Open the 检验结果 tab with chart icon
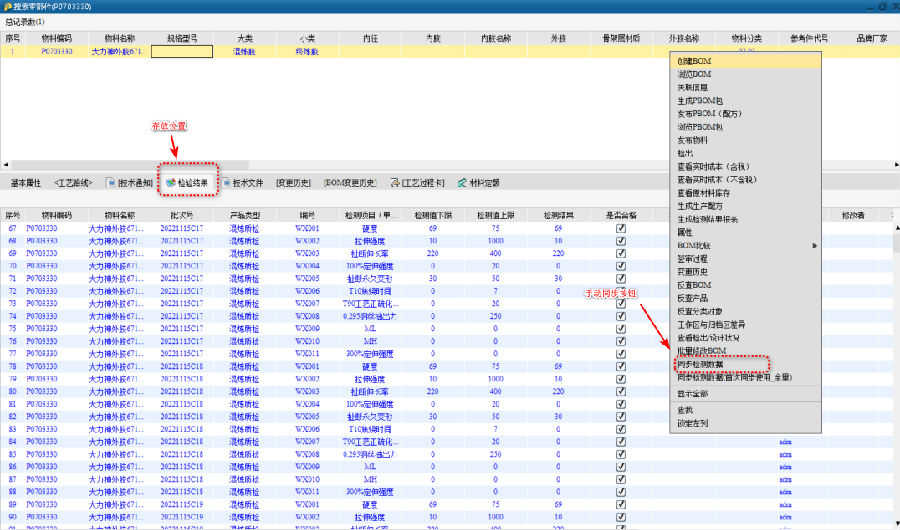Image resolution: width=900 pixels, height=530 pixels. [x=186, y=183]
